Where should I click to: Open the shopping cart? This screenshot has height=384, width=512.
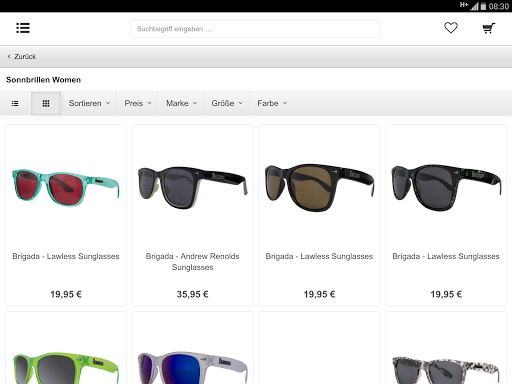[489, 28]
